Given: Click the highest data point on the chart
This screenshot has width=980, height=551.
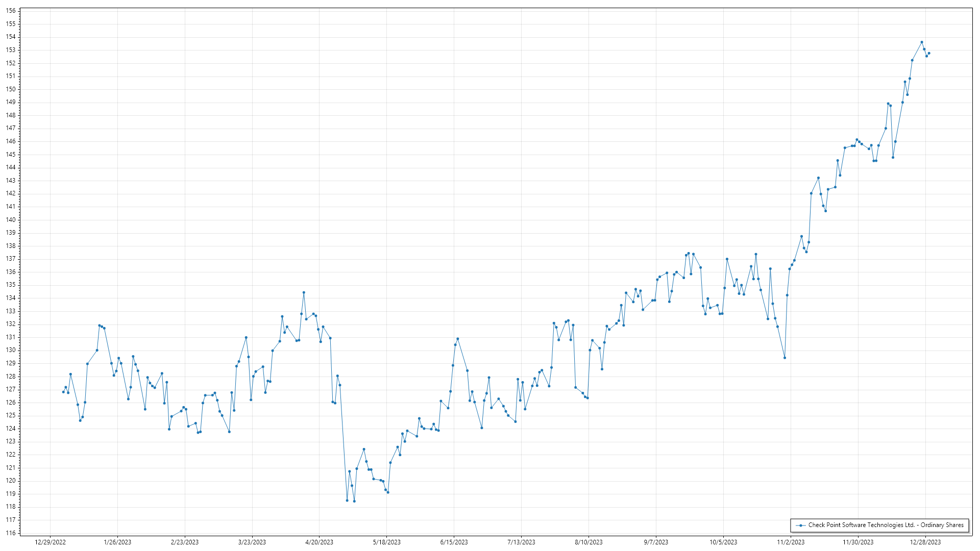Looking at the screenshot, I should click(921, 42).
